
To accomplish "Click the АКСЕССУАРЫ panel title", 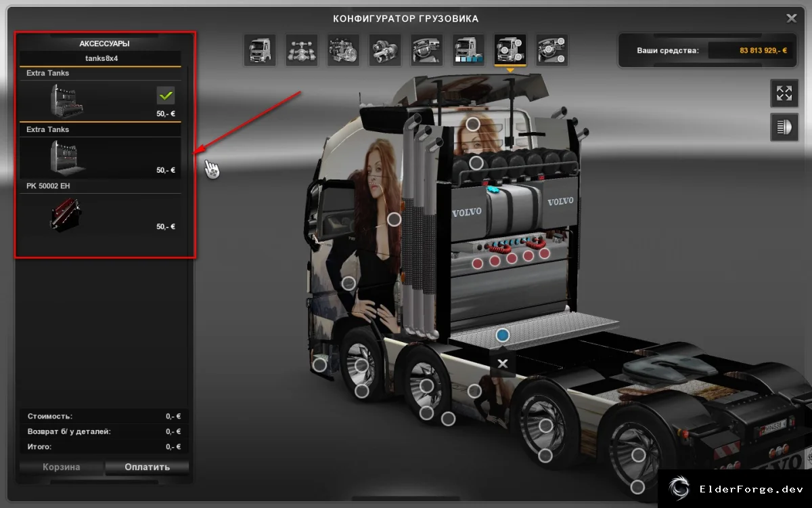I will (104, 43).
